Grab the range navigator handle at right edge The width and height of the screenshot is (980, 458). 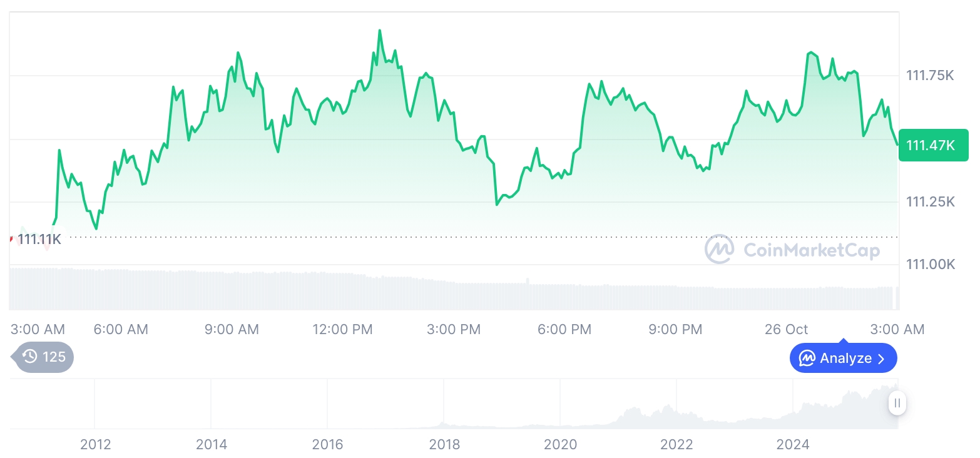tap(897, 403)
